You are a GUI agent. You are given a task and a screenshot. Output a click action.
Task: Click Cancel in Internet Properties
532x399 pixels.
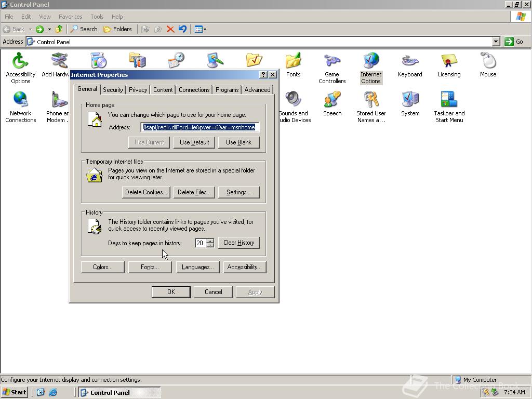click(213, 292)
